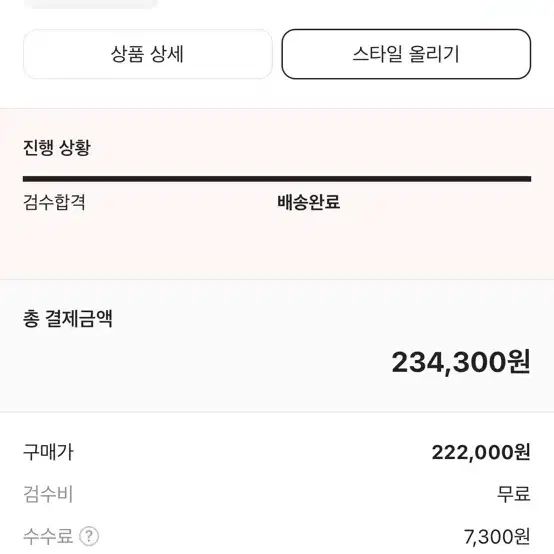
Task: Select the 배송완료 status label
Action: point(308,202)
